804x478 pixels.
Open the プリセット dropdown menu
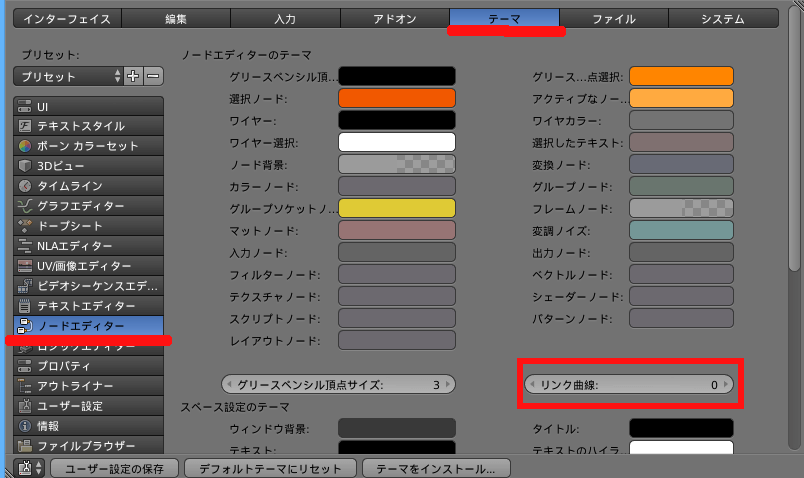coord(68,76)
